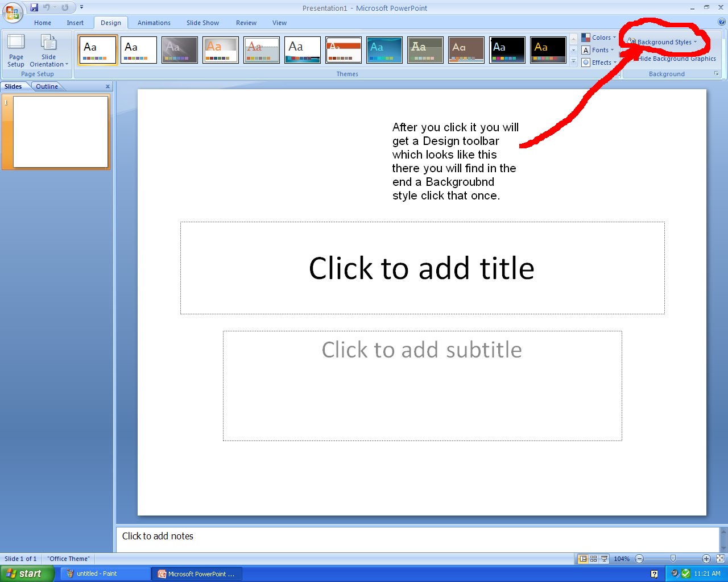Open the Background Styles dropdown

[663, 42]
